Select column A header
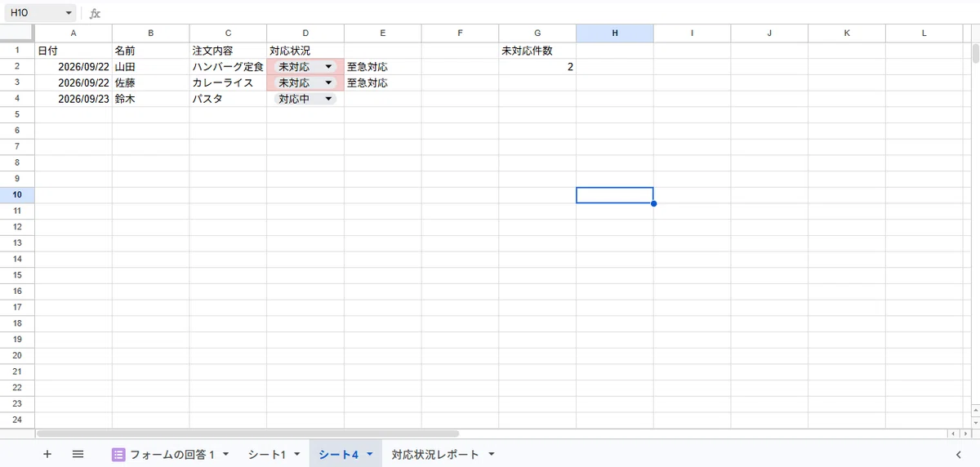This screenshot has width=980, height=467. click(73, 33)
